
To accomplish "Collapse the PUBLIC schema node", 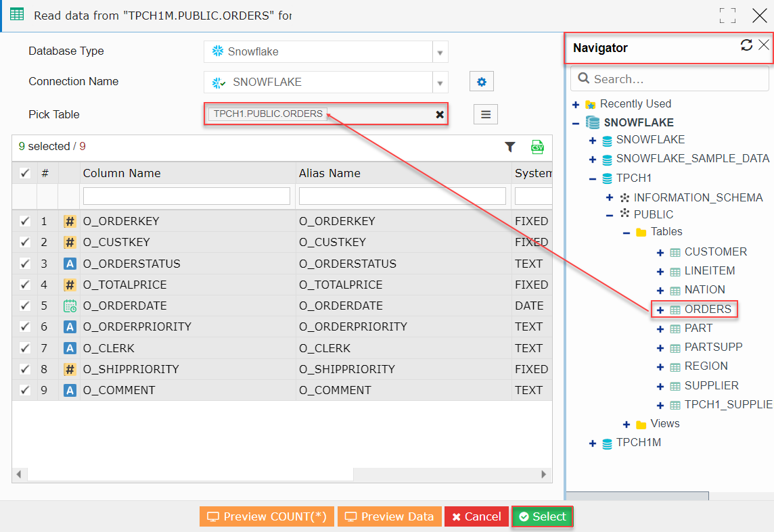I will click(x=610, y=216).
